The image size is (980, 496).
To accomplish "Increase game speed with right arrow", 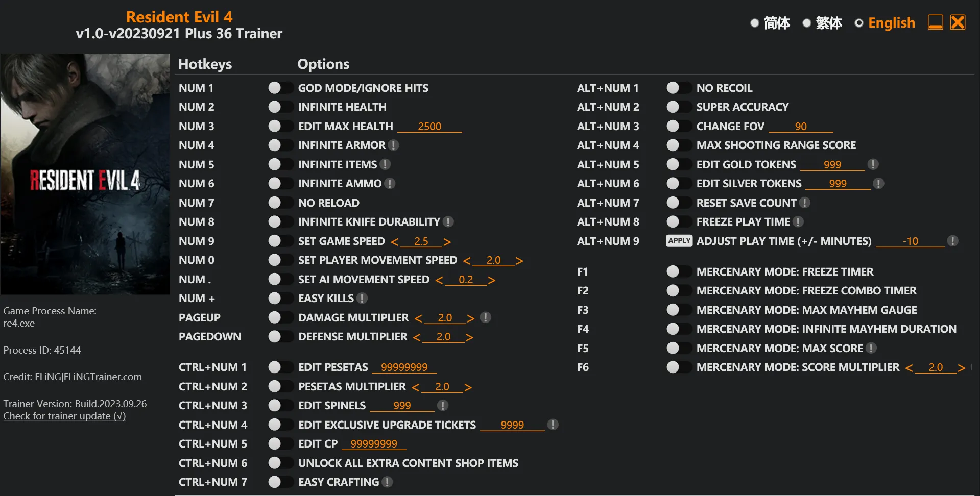I will tap(447, 241).
